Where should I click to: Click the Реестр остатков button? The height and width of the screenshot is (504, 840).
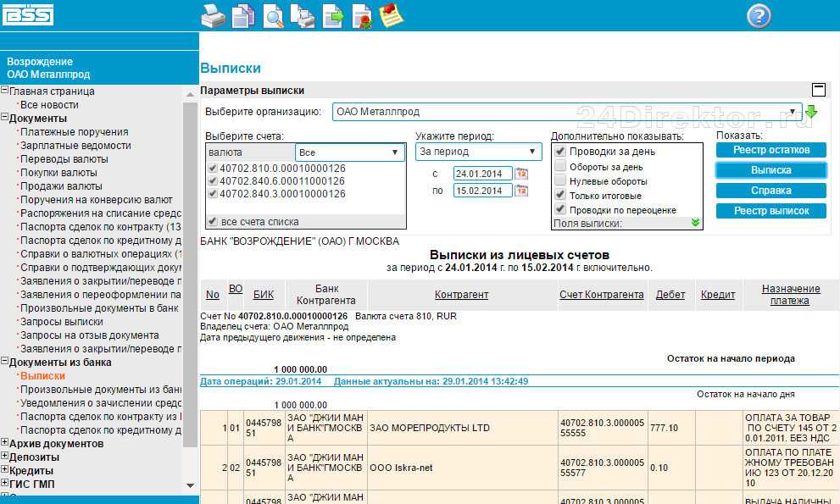[x=770, y=150]
